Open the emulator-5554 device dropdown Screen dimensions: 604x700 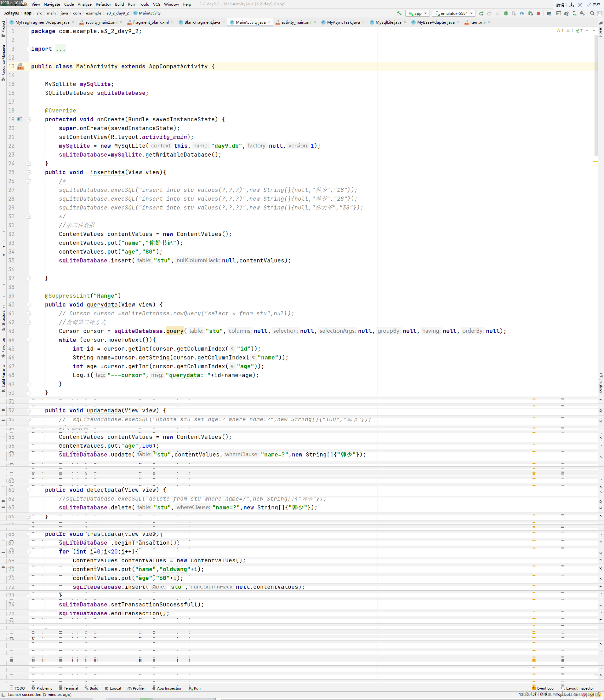[453, 13]
